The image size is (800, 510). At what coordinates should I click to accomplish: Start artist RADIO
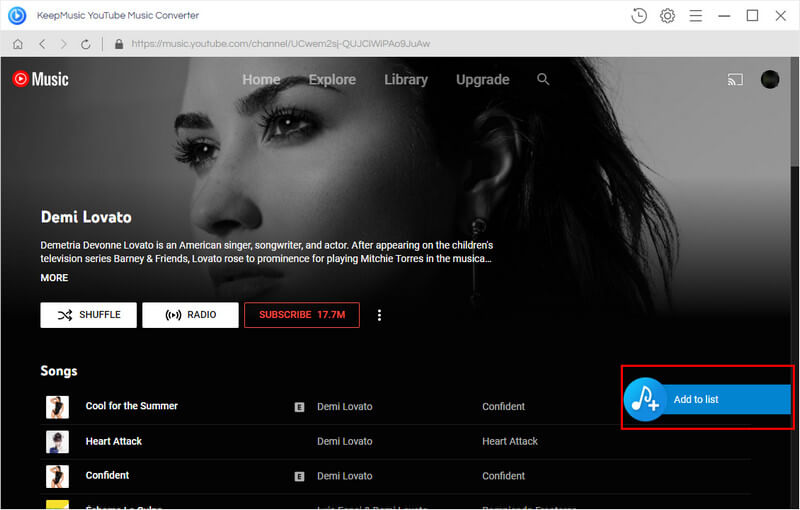click(190, 315)
